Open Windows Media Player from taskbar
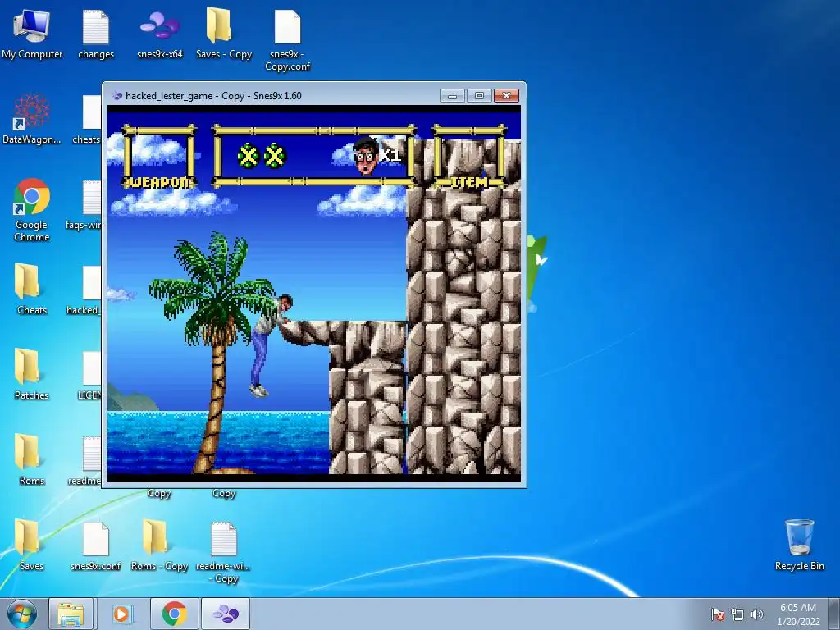Viewport: 840px width, 630px height. [121, 614]
